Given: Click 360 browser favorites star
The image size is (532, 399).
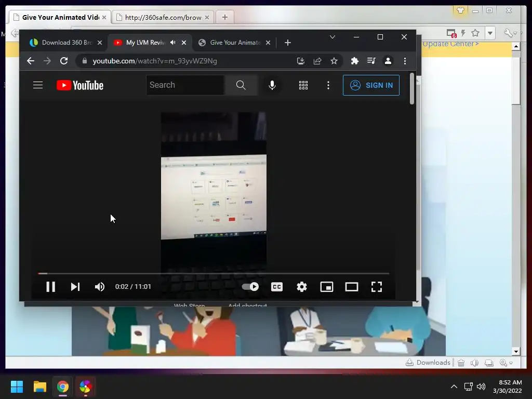Looking at the screenshot, I should tap(475, 33).
